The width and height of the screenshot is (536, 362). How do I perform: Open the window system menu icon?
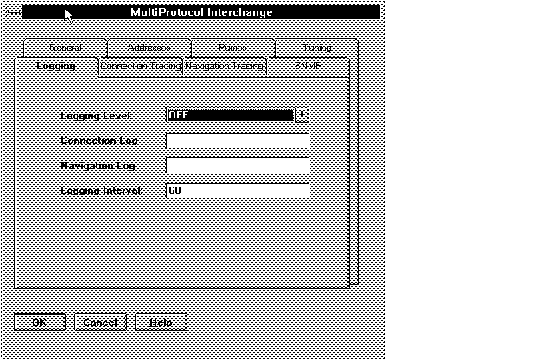pos(14,12)
